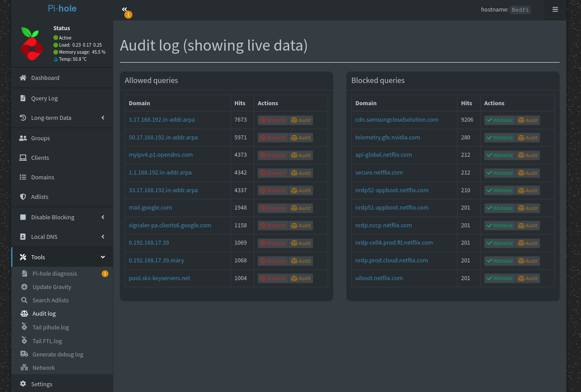Open the Query Log page
This screenshot has width=581, height=392.
(x=44, y=98)
